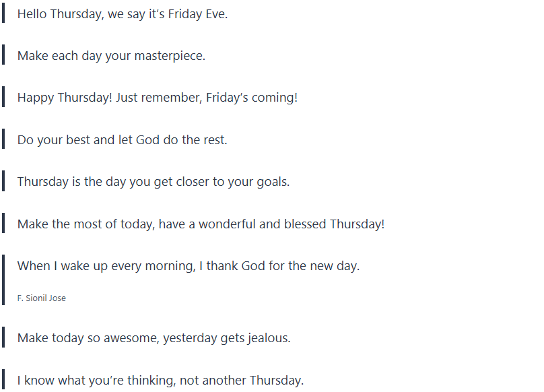This screenshot has width=544, height=392.
Task: Click the quote 'Hello Thursday, we say it's Friday Eve'
Action: (123, 14)
